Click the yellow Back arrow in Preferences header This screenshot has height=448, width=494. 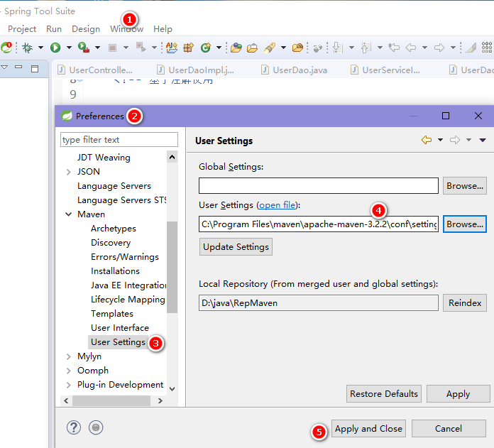pos(427,140)
